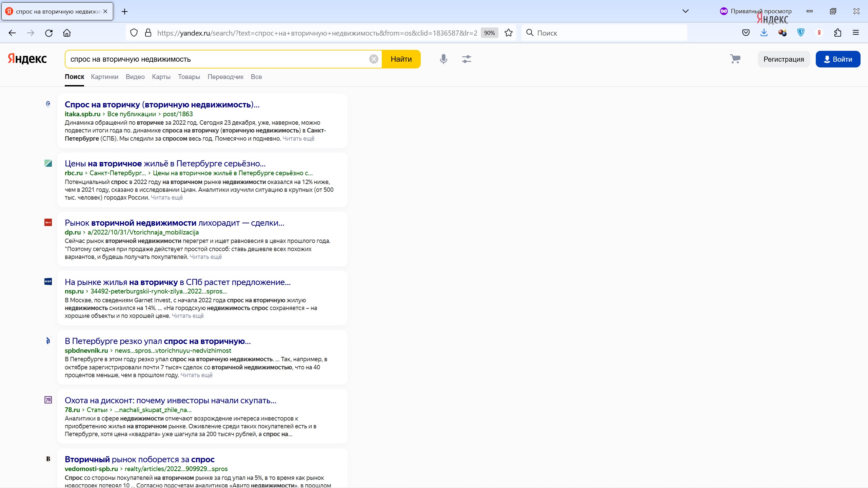The width and height of the screenshot is (868, 488).
Task: Focus the browser address bar URL
Action: (x=317, y=33)
